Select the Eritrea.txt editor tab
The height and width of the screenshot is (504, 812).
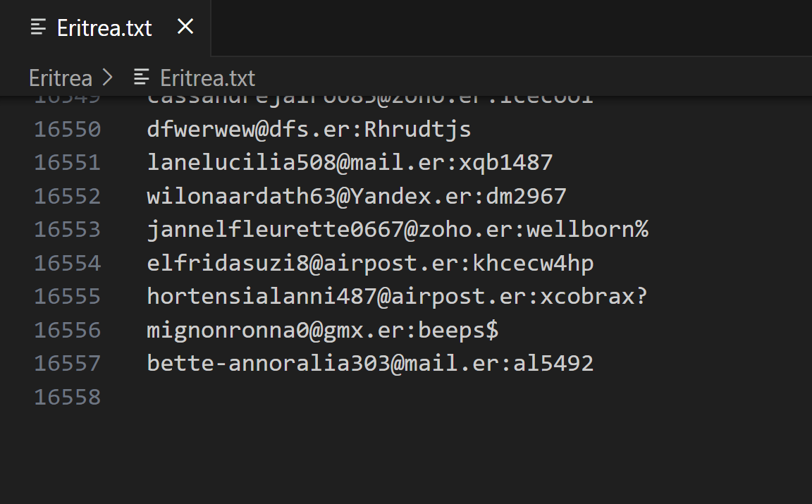pyautogui.click(x=104, y=28)
